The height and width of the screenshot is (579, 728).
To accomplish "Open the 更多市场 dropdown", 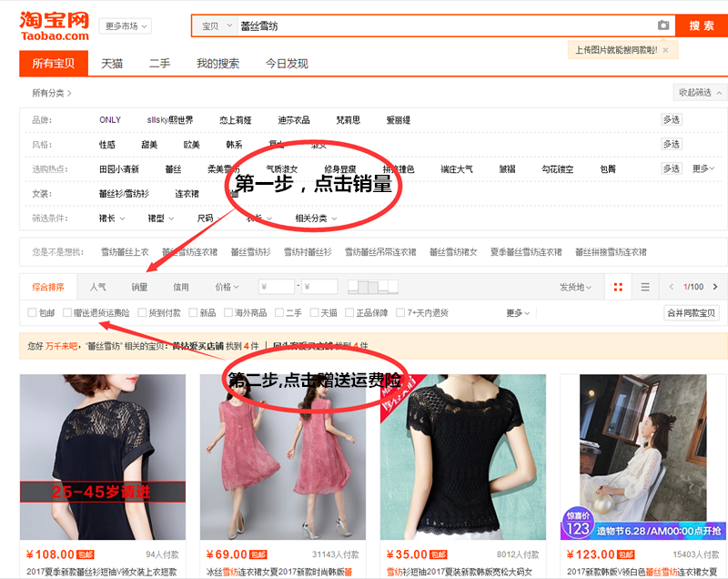I will tap(125, 26).
